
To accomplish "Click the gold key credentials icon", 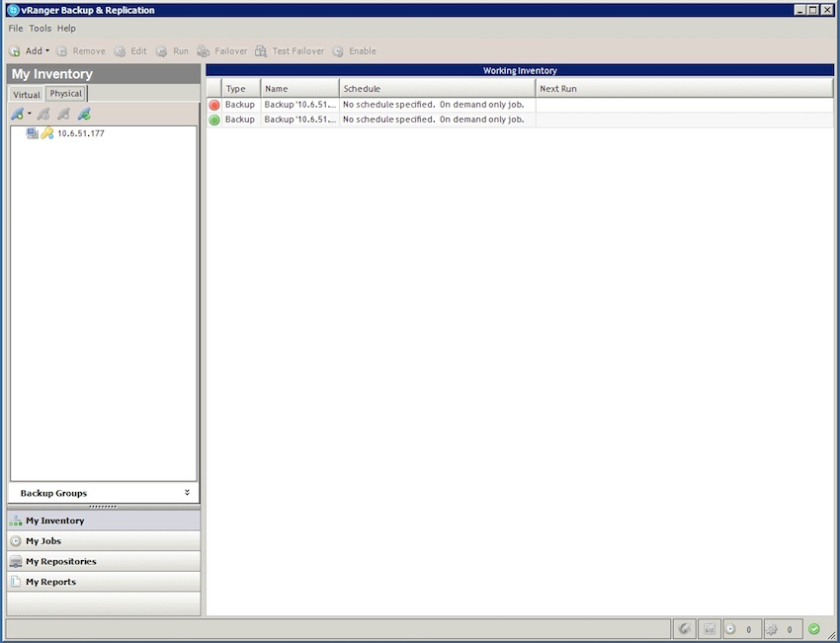I will click(47, 133).
